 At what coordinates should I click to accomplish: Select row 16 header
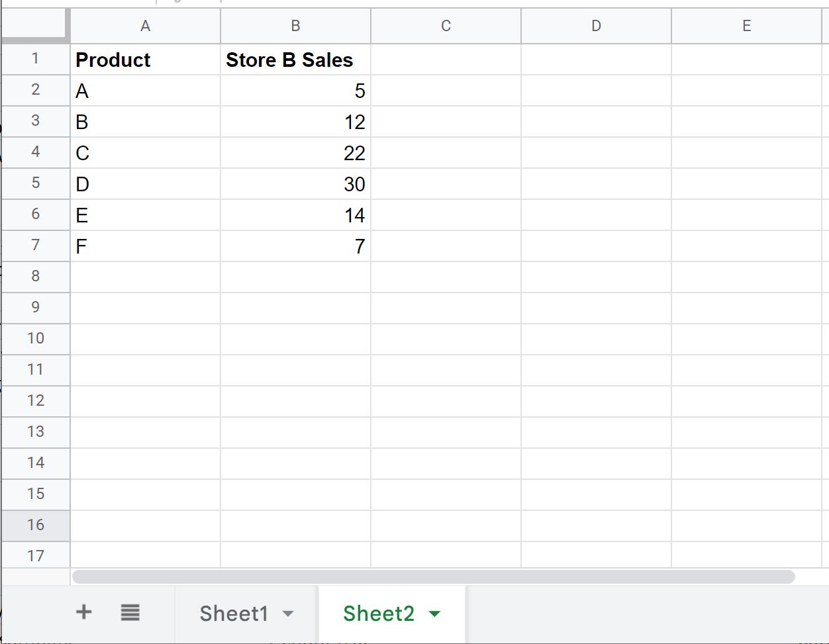pyautogui.click(x=35, y=525)
